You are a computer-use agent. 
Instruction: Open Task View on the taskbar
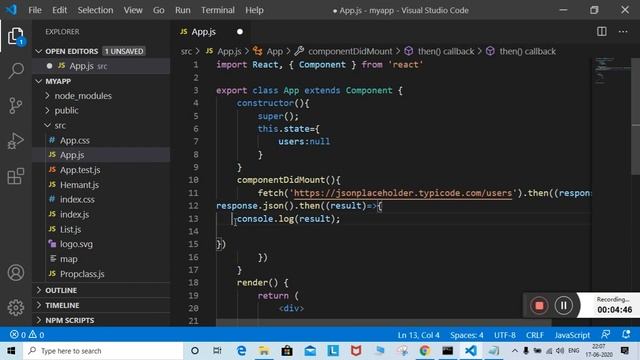pyautogui.click(x=218, y=351)
